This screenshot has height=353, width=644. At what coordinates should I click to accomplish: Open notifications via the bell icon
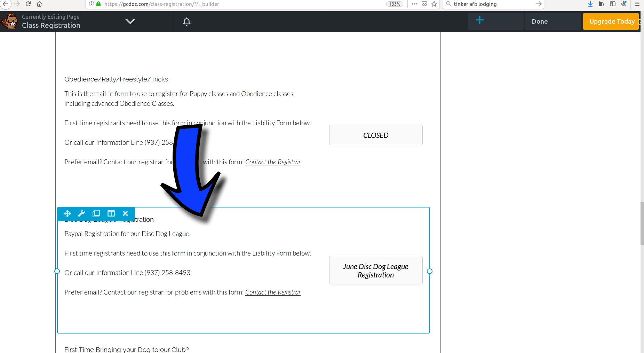tap(186, 21)
